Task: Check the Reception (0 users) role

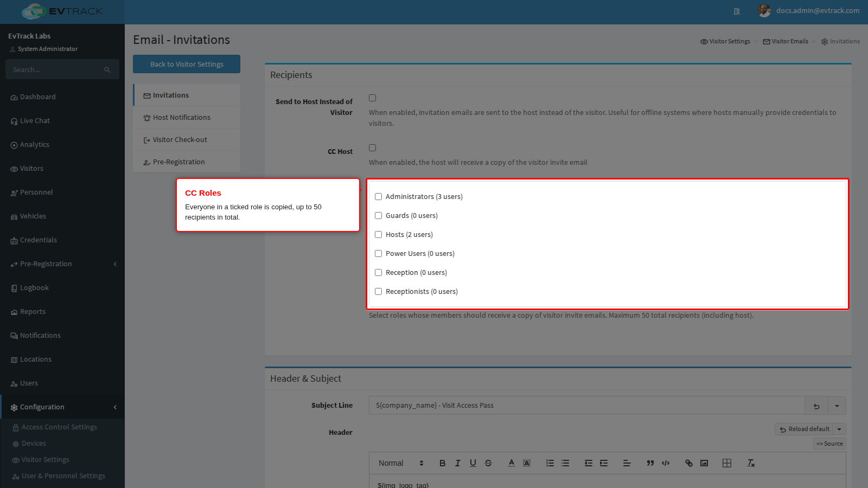Action: point(379,273)
